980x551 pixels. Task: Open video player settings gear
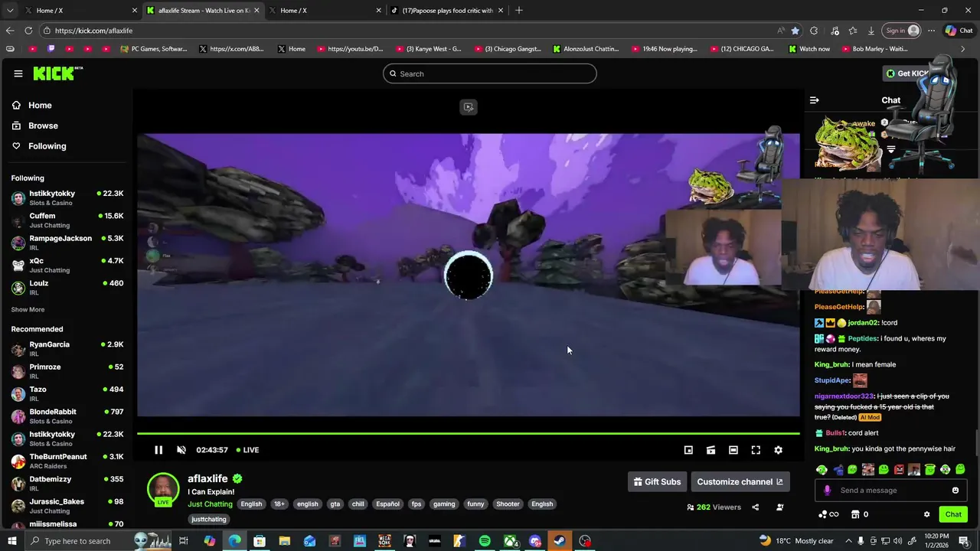click(778, 450)
